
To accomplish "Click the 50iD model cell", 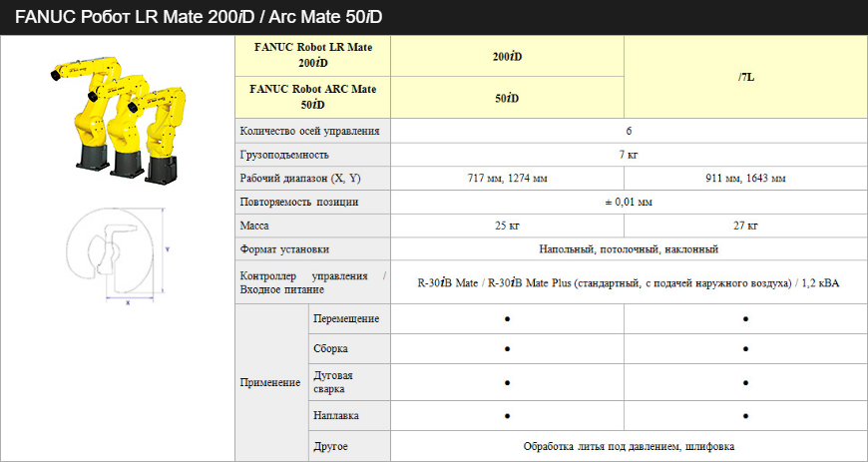I will pyautogui.click(x=507, y=98).
